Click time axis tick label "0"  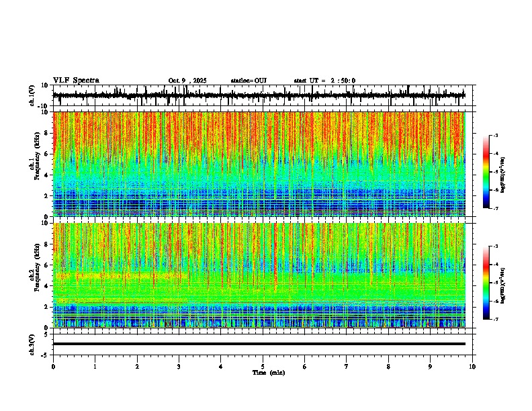(53, 367)
